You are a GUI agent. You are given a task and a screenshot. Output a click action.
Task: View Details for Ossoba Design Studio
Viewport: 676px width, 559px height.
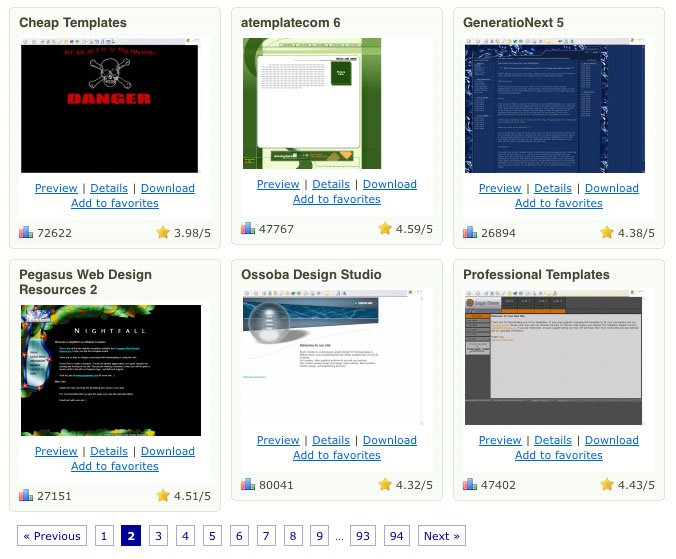coord(331,440)
